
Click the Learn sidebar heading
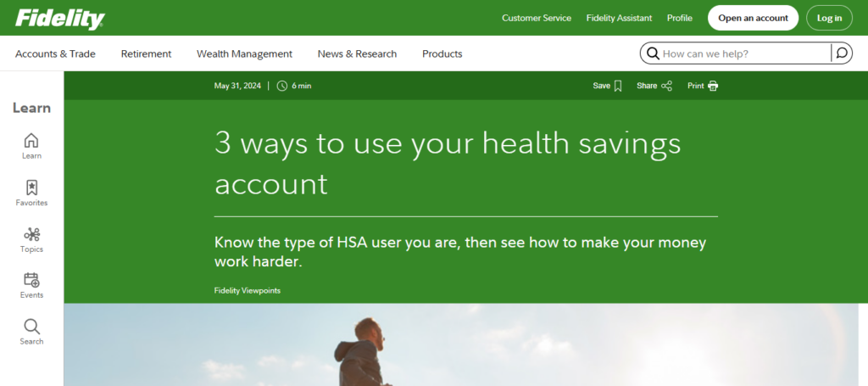(31, 108)
